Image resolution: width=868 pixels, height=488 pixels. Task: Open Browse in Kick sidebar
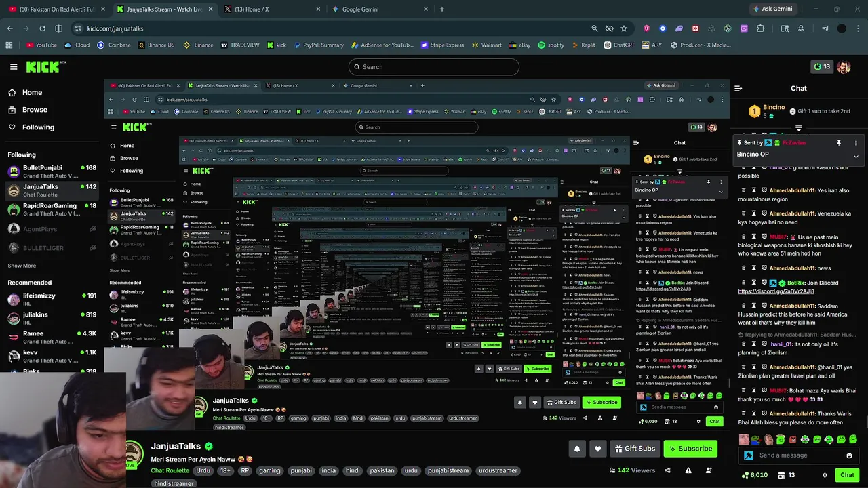(28, 110)
